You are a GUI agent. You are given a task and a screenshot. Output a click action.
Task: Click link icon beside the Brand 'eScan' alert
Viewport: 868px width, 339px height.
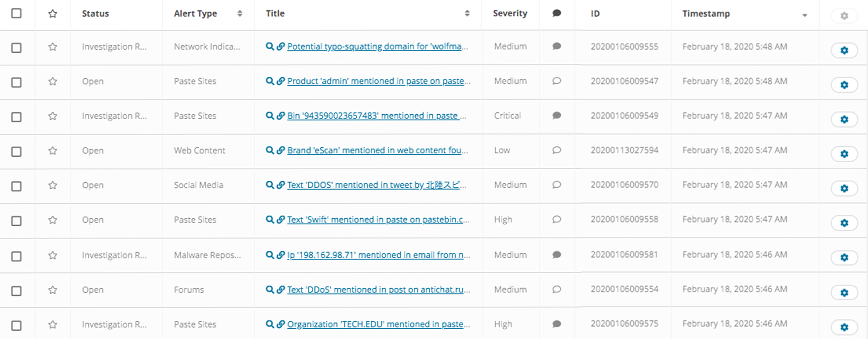click(x=281, y=151)
